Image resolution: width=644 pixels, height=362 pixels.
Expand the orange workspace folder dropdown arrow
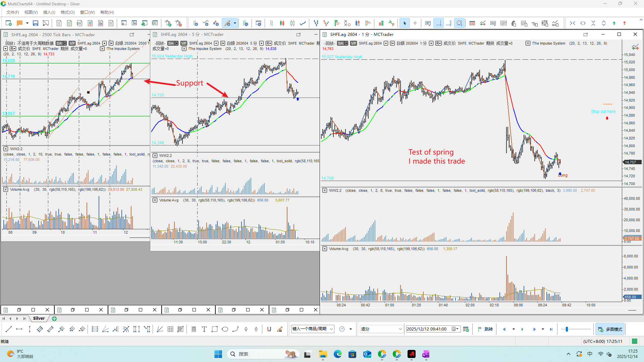pos(27,23)
